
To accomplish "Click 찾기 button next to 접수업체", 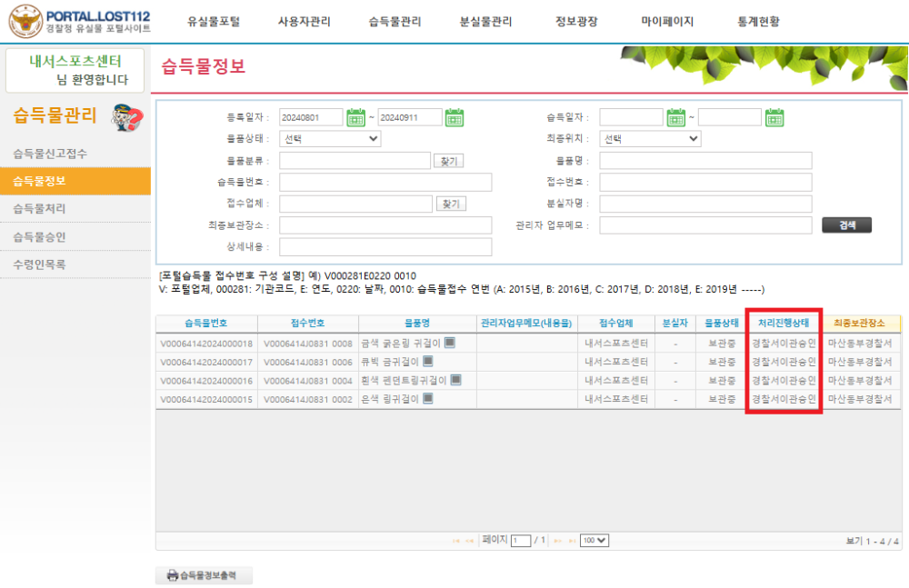I will tap(451, 204).
